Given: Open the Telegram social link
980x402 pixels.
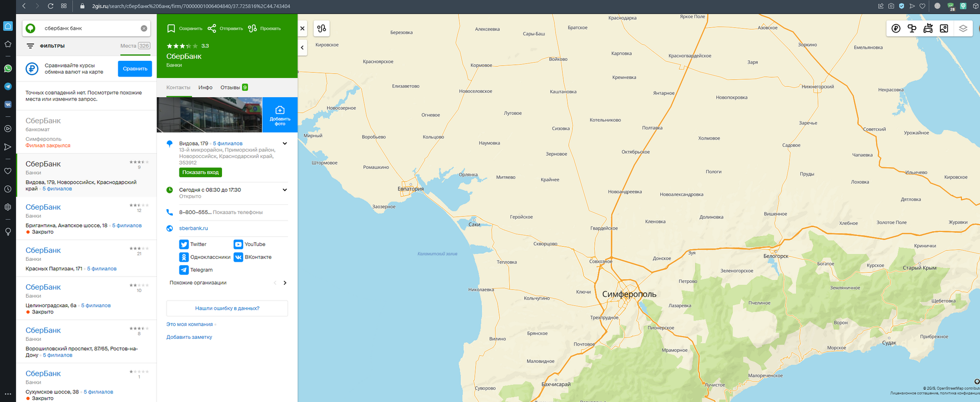Looking at the screenshot, I should pyautogui.click(x=196, y=270).
